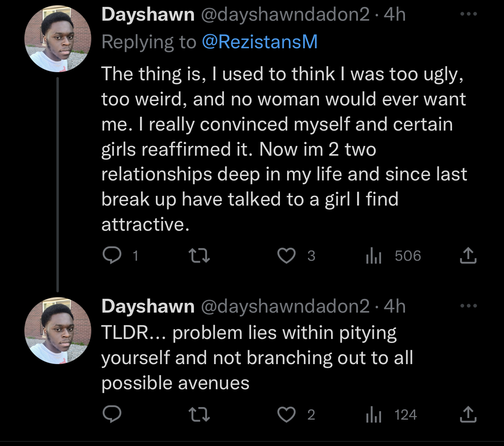View Dayshawn's avatar on first tweet

(x=58, y=39)
